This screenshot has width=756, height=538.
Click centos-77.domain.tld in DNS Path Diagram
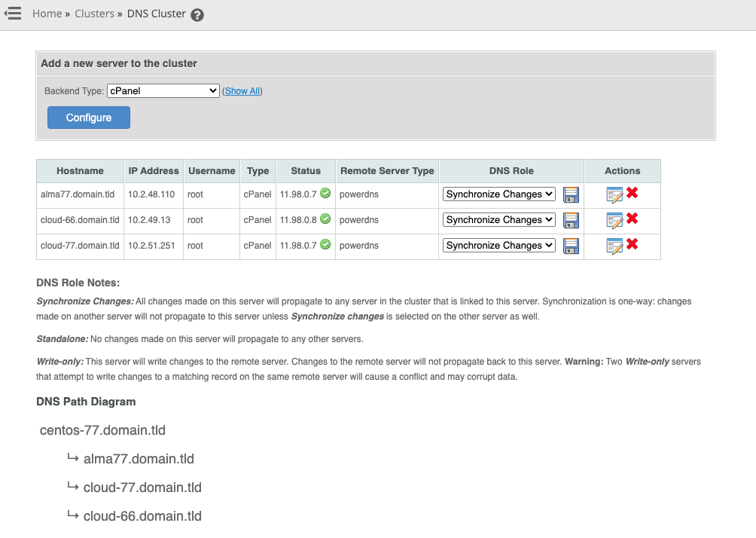tap(102, 430)
